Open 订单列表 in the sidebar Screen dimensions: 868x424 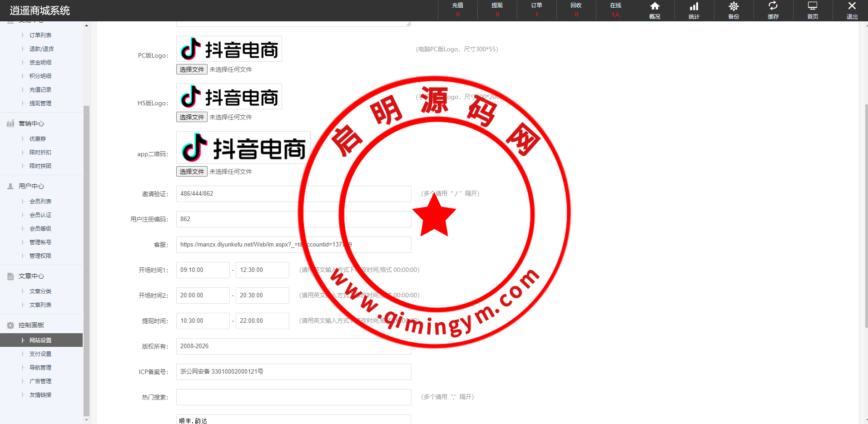pos(40,35)
